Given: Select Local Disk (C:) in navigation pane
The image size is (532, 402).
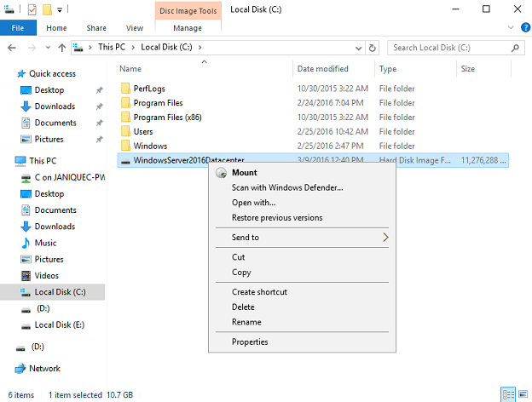Looking at the screenshot, I should (53, 292).
